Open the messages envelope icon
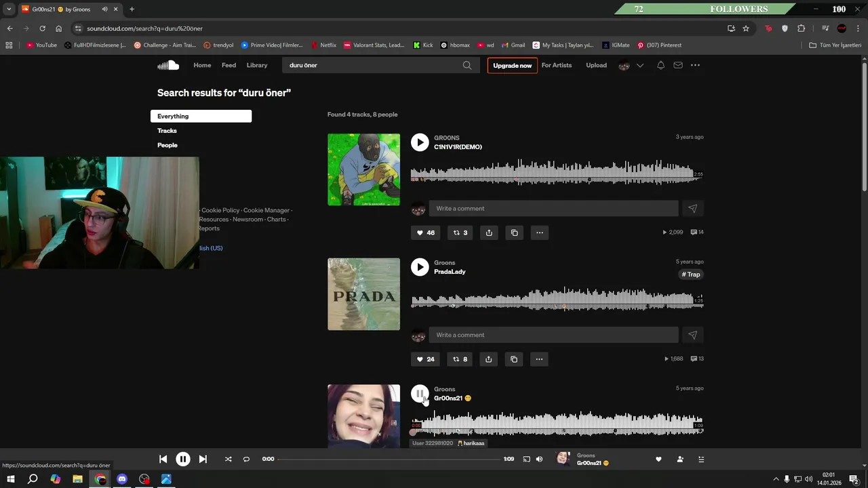868x488 pixels. (677, 65)
